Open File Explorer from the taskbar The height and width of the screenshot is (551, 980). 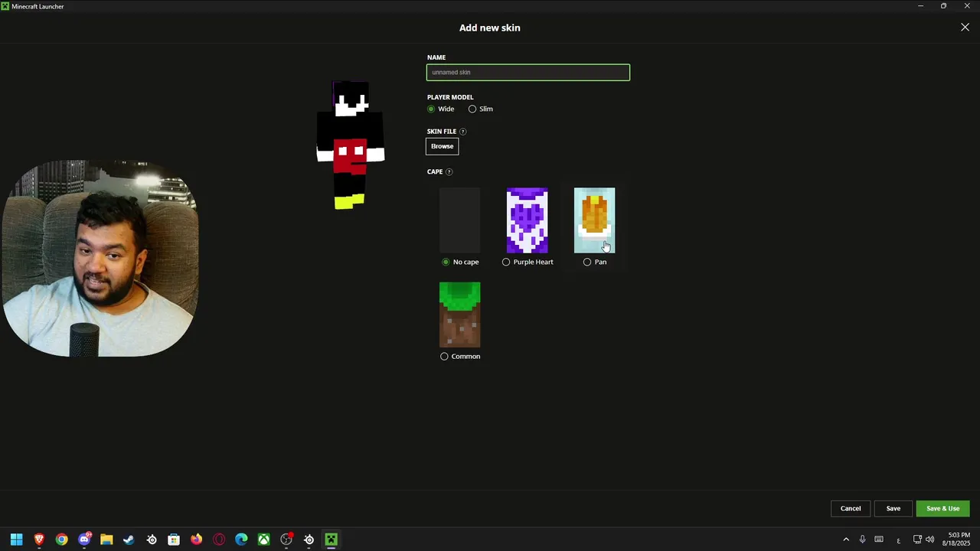[x=106, y=540]
